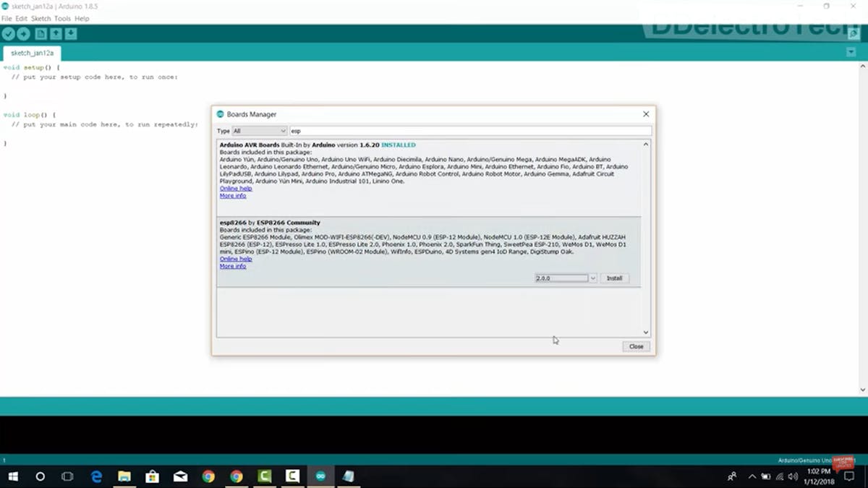The image size is (868, 488).
Task: Open More info link for Arduino AVR Boards
Action: pos(233,196)
